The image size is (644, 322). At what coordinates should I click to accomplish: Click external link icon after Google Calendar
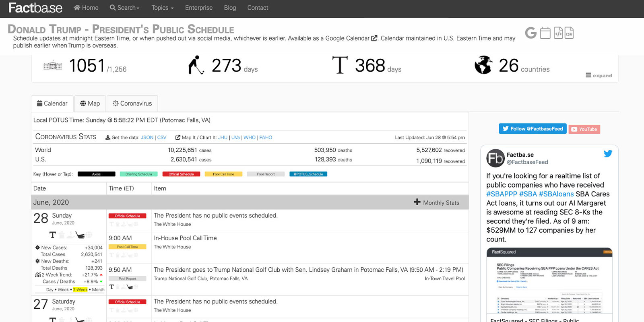coord(374,38)
